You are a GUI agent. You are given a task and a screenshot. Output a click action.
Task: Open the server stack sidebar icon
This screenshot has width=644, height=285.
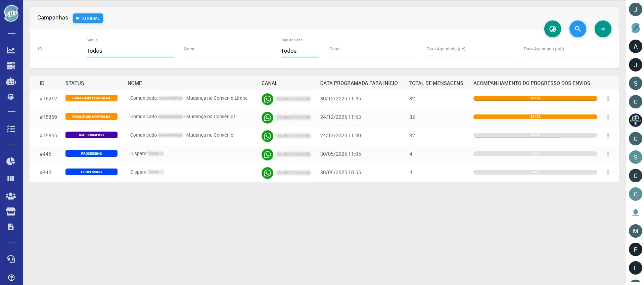pos(11,66)
